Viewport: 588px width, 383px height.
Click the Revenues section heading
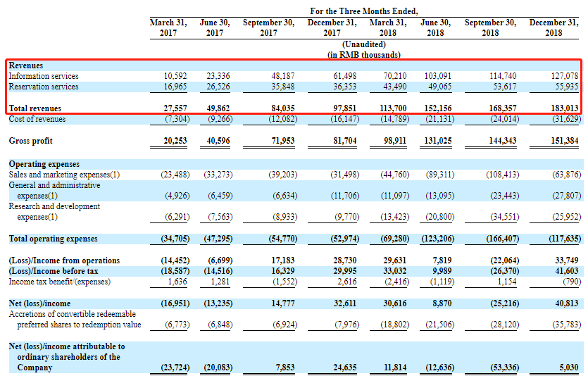tap(26, 65)
